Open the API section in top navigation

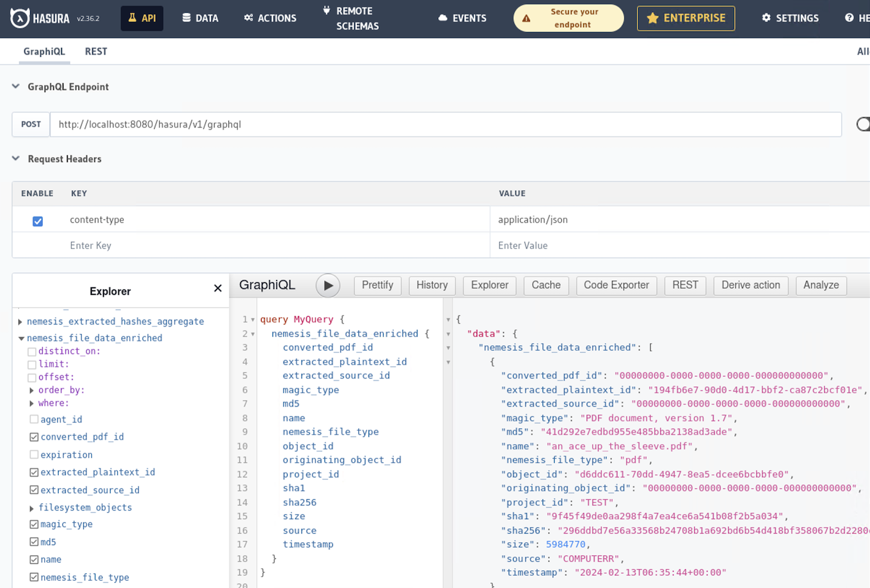tap(142, 18)
